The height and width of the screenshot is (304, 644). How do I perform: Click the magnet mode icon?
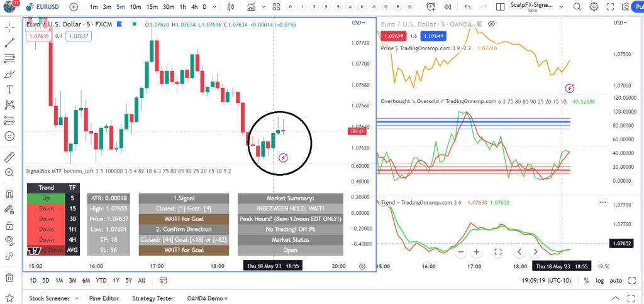pyautogui.click(x=9, y=194)
